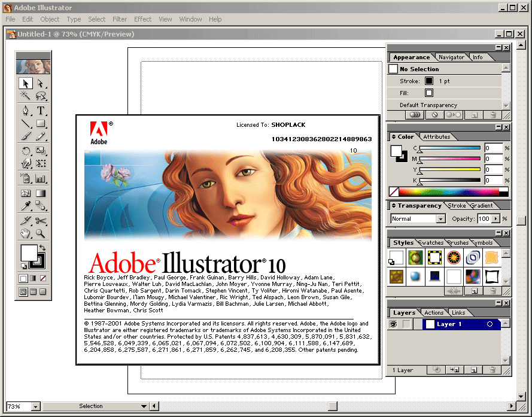Collapse the Styles palette window
The image size is (532, 417).
[498, 233]
